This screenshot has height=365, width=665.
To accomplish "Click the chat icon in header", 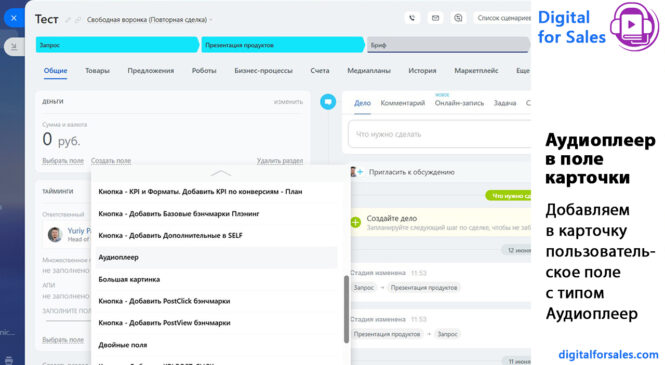I will point(458,18).
